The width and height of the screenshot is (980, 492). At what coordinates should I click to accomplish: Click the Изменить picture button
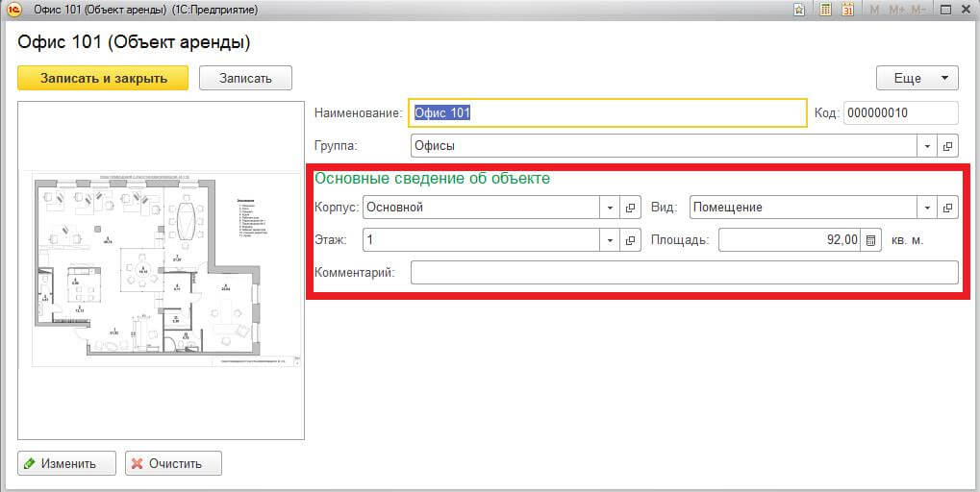[x=67, y=463]
